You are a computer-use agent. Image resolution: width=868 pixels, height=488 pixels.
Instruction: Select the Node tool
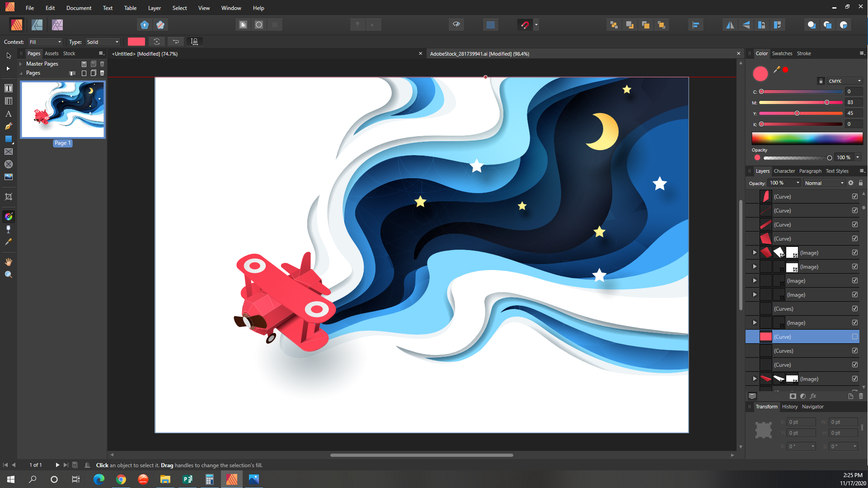click(x=9, y=69)
